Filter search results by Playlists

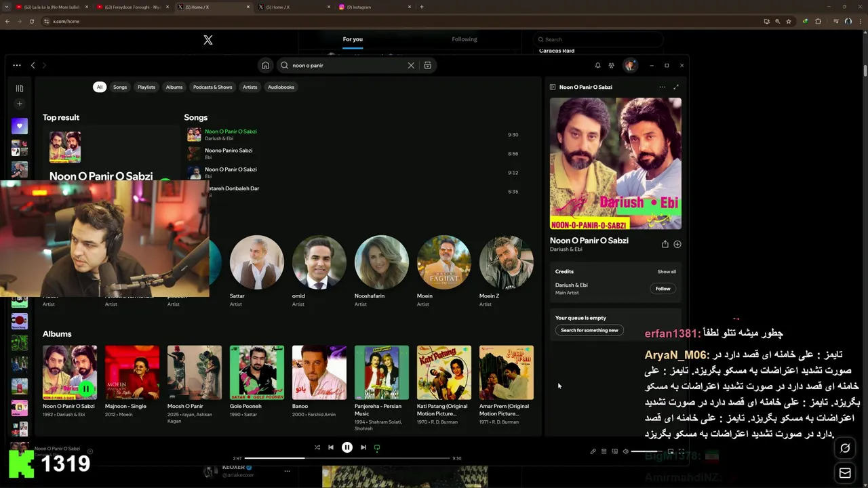click(146, 87)
